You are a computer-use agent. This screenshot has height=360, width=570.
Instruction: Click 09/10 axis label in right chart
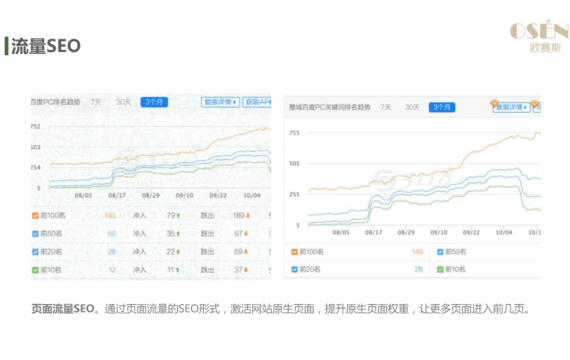click(439, 232)
